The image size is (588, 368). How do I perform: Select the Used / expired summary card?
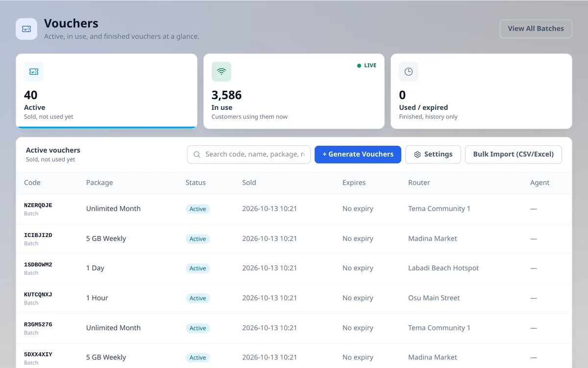tap(481, 91)
